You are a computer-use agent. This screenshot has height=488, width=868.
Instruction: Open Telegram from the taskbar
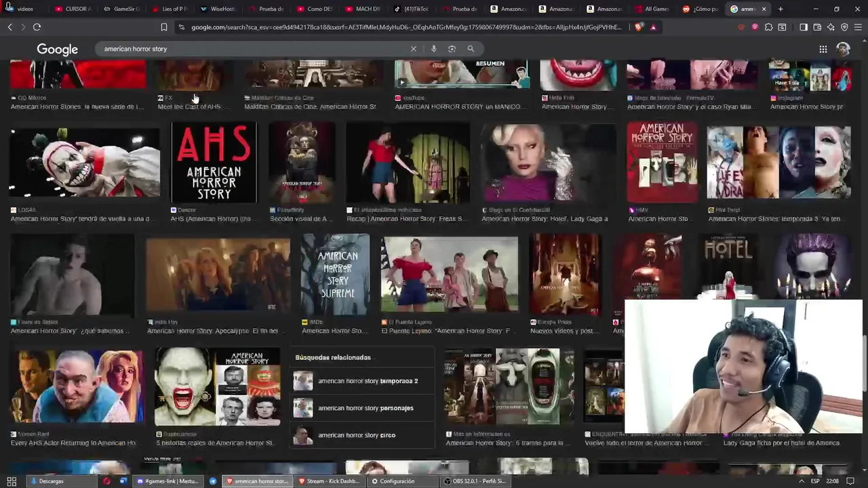tap(213, 481)
